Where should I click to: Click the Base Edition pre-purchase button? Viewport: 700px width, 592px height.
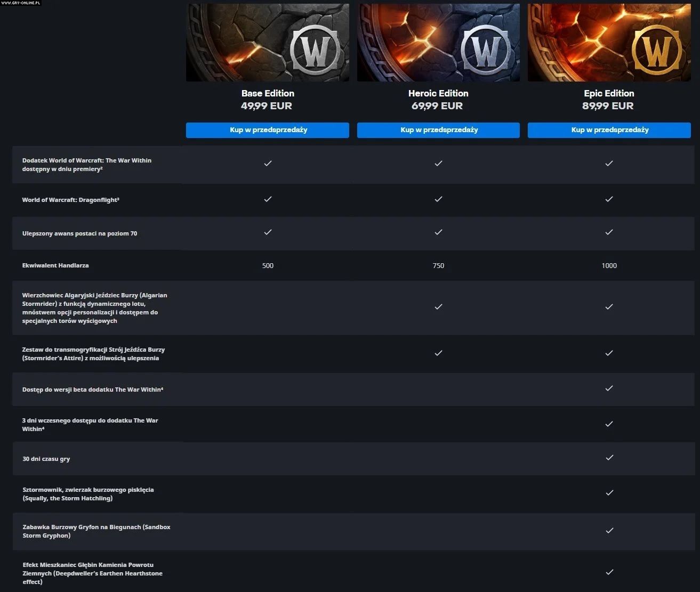tap(268, 130)
